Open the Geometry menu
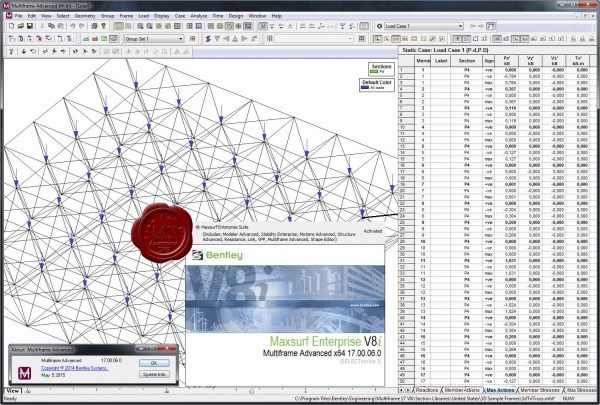600x405 pixels. click(85, 16)
